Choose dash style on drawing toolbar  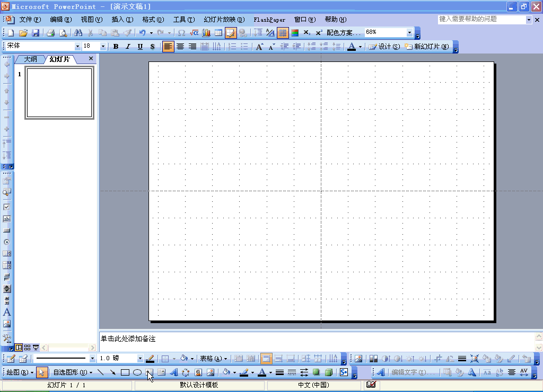click(292, 372)
